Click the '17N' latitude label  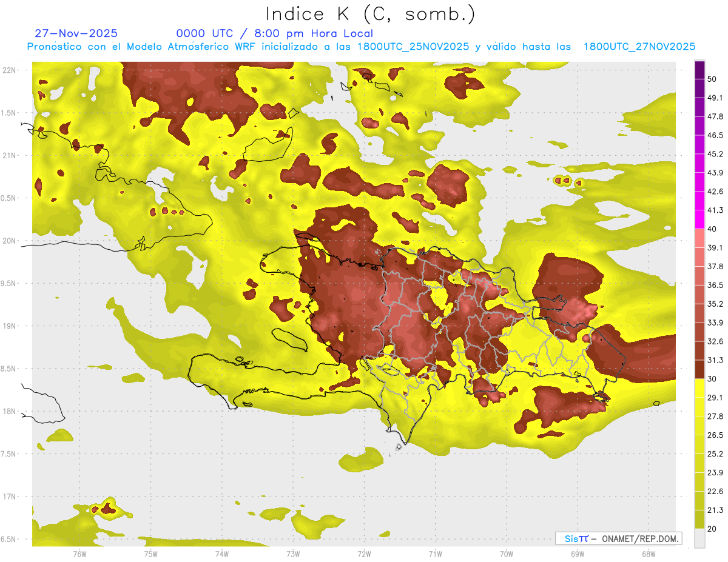coord(8,497)
